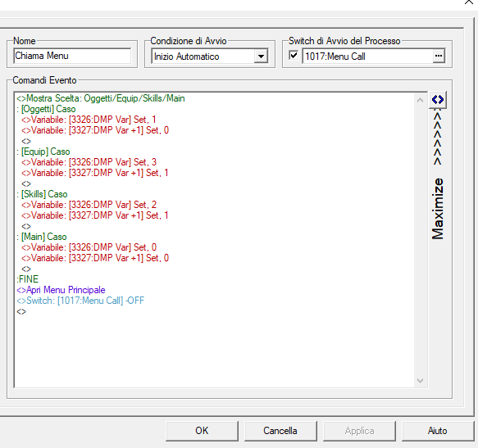Image resolution: width=478 pixels, height=448 pixels.
Task: Select the [Oggetti] Caso line
Action: tap(46, 109)
